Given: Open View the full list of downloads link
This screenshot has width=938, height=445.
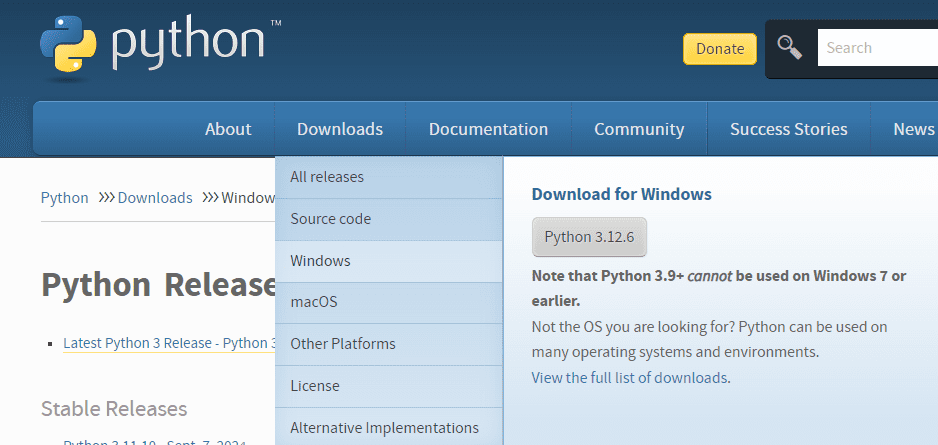Looking at the screenshot, I should coord(629,377).
